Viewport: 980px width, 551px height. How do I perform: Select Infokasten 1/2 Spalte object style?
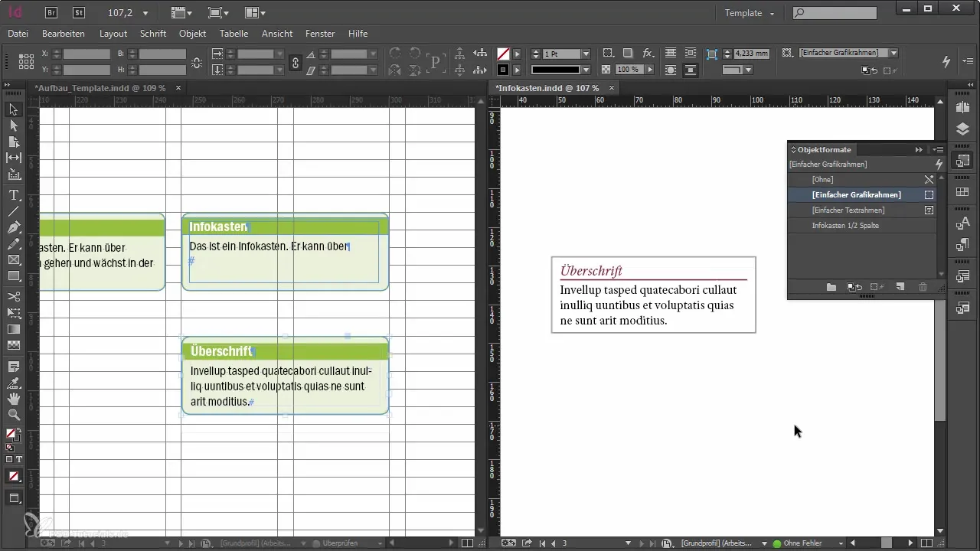pyautogui.click(x=861, y=226)
